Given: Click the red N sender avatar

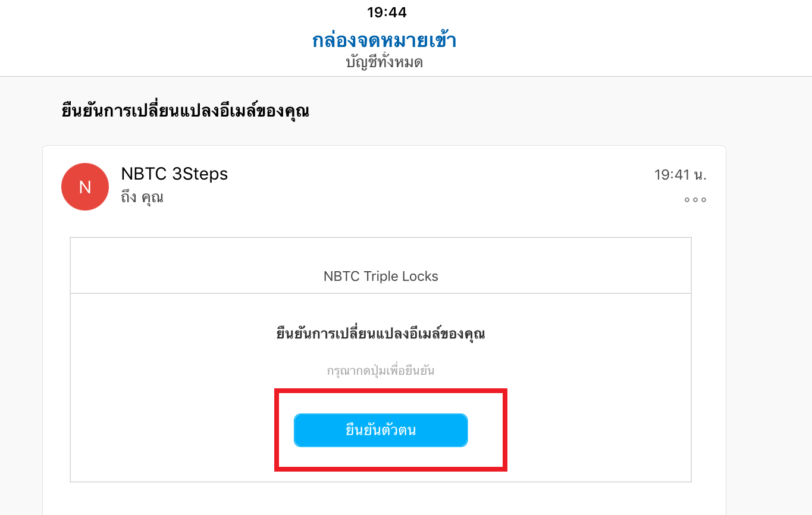Looking at the screenshot, I should (x=85, y=187).
